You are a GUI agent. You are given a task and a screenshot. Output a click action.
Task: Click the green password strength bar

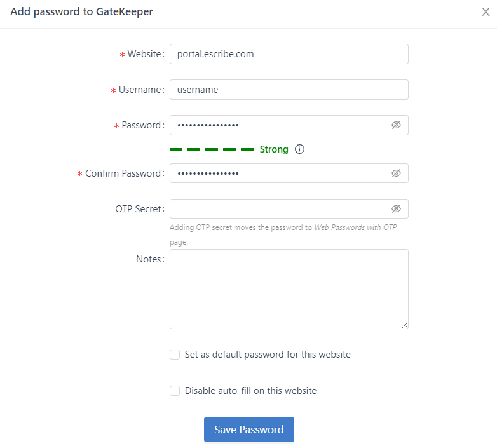pos(211,150)
